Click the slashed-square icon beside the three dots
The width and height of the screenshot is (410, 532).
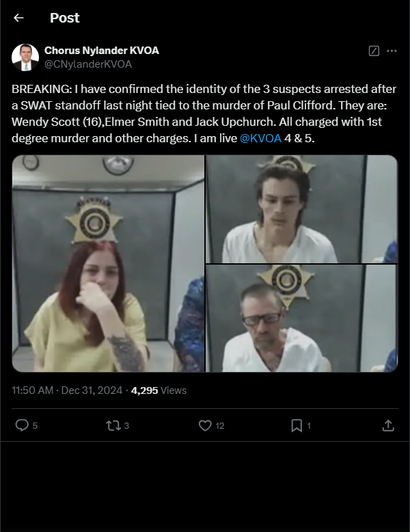click(x=374, y=51)
